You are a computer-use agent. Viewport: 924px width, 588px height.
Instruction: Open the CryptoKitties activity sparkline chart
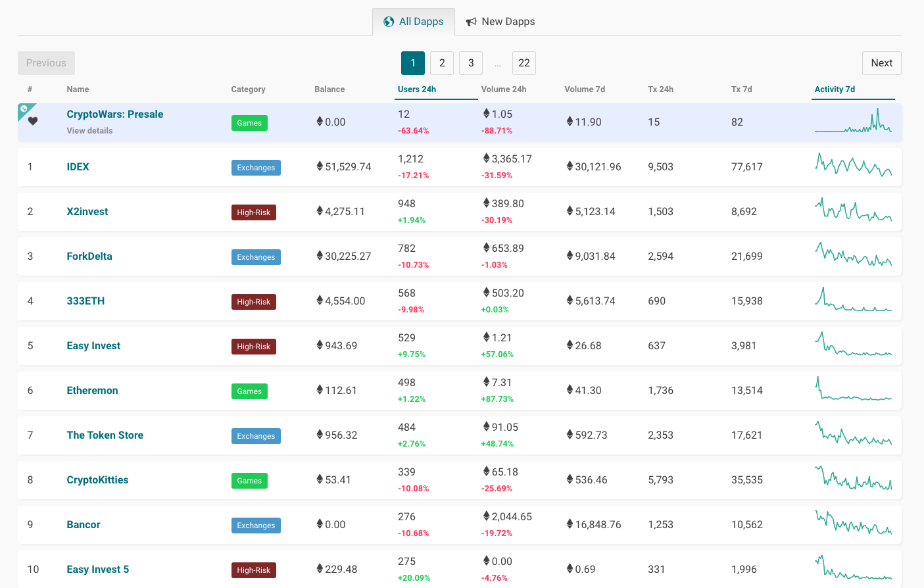tap(853, 478)
